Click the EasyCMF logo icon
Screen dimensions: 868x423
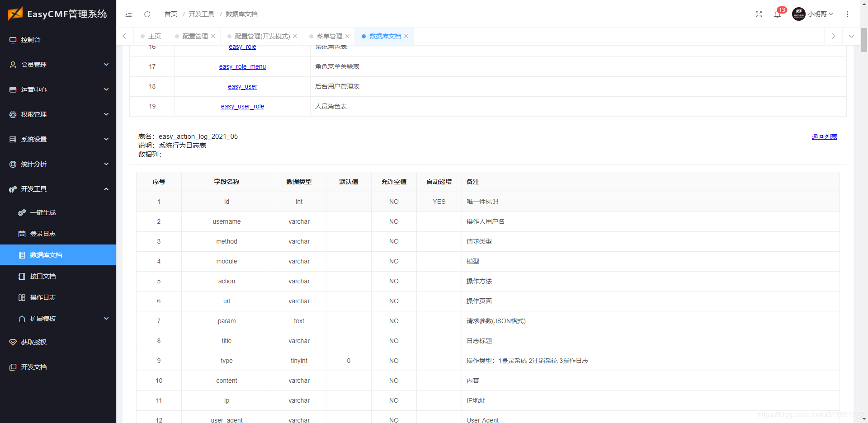pos(15,14)
